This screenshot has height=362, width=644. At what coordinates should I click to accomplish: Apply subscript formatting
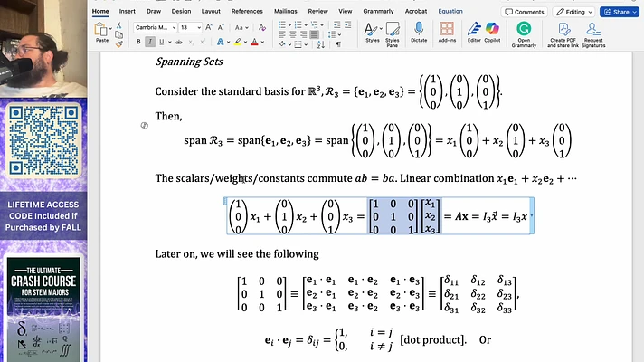coord(191,42)
